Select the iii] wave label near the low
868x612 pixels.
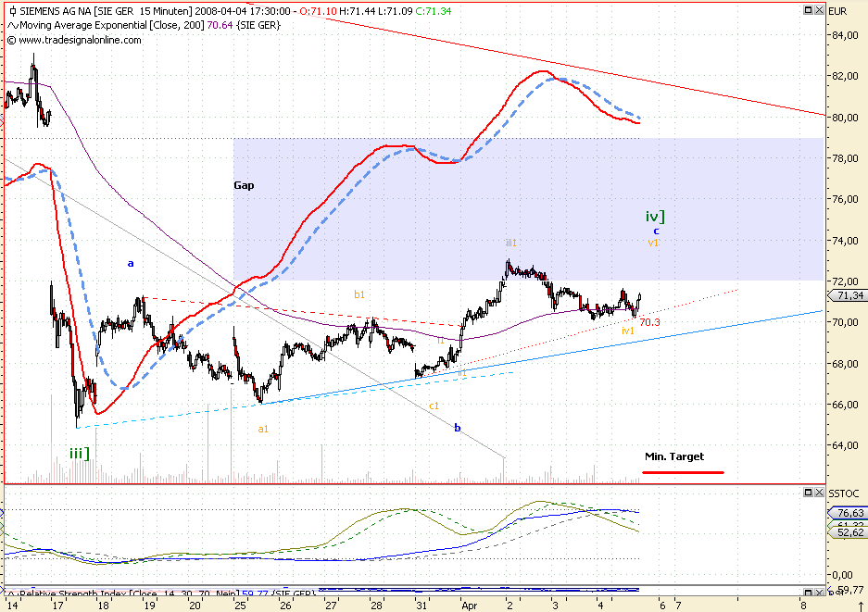(80, 455)
